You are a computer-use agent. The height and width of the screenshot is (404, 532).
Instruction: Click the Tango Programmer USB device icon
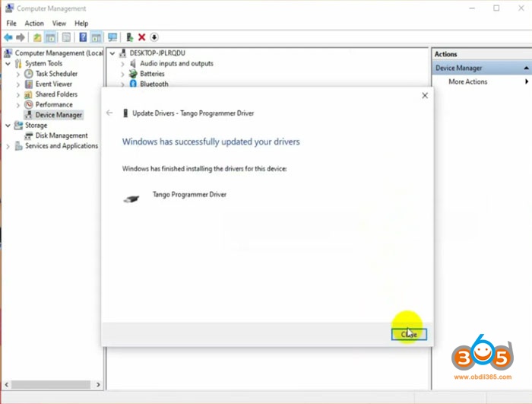(x=131, y=199)
